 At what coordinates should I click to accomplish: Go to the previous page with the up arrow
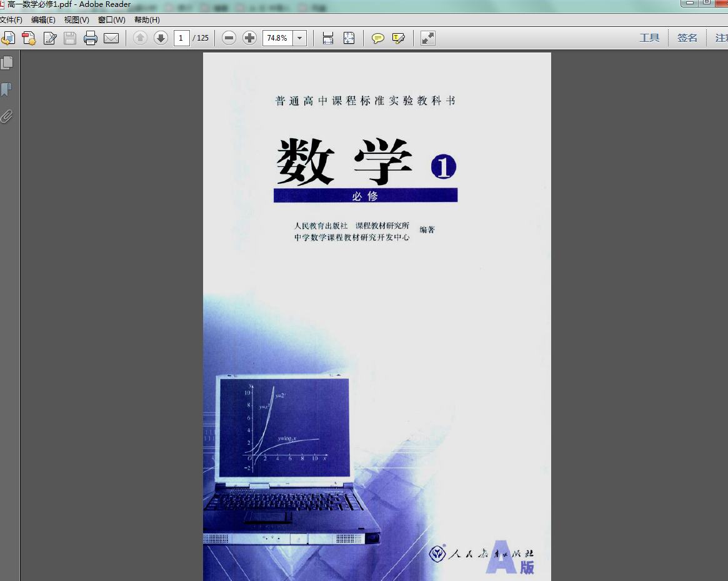[140, 38]
